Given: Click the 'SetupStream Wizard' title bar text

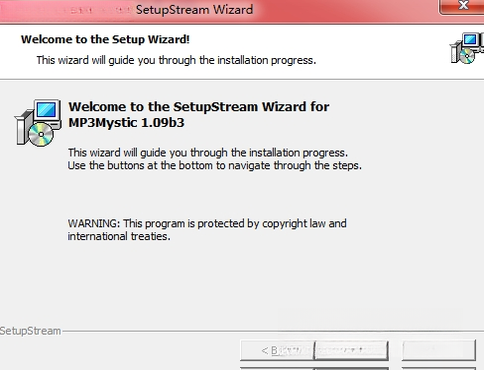Looking at the screenshot, I should [194, 9].
